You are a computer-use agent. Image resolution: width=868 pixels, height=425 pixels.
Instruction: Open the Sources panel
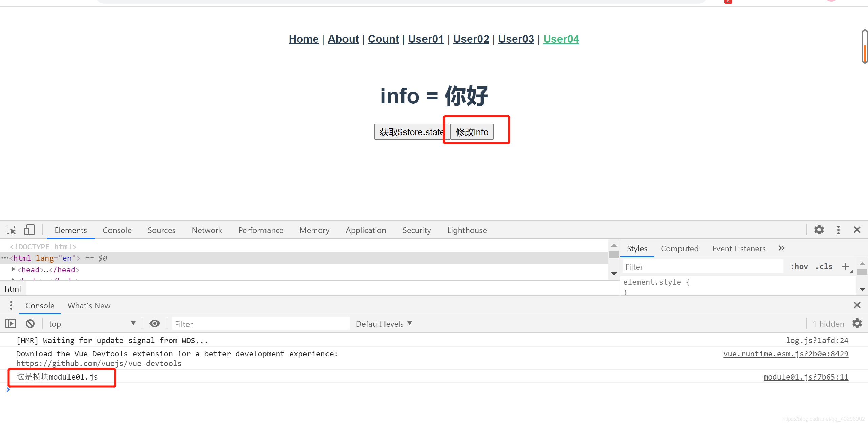[x=160, y=230]
